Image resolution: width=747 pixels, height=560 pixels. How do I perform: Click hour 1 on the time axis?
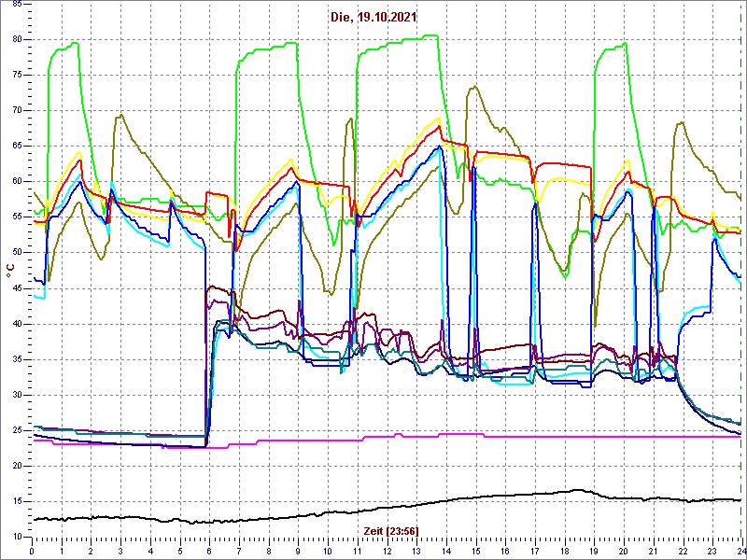[62, 552]
